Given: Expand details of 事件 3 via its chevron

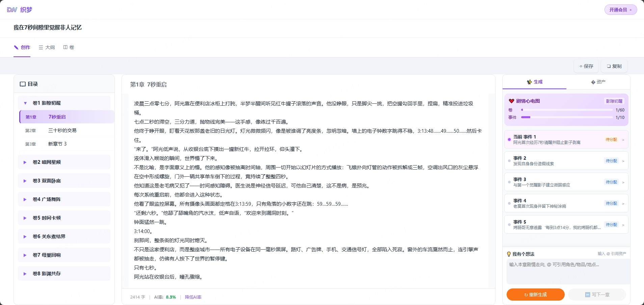Looking at the screenshot, I should [x=623, y=182].
